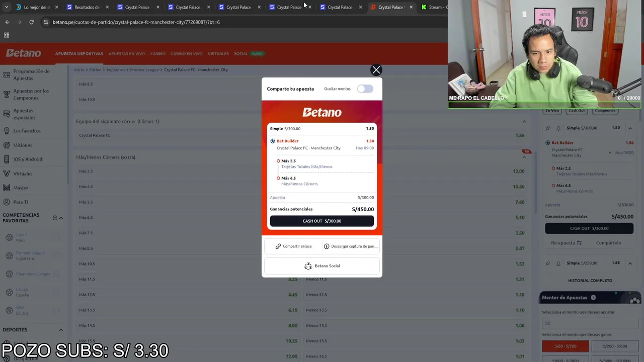Open Programación de Apuestas in sidebar

pos(31,75)
